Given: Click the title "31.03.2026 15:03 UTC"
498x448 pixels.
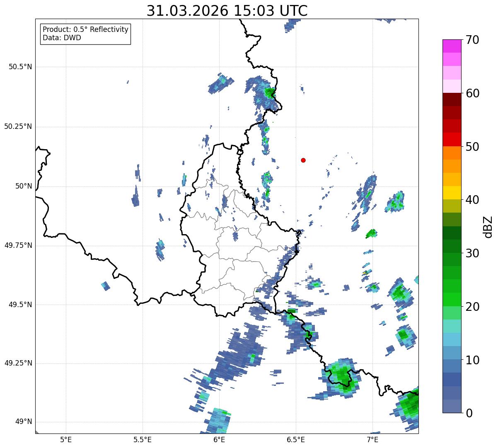Looking at the screenshot, I should [227, 10].
